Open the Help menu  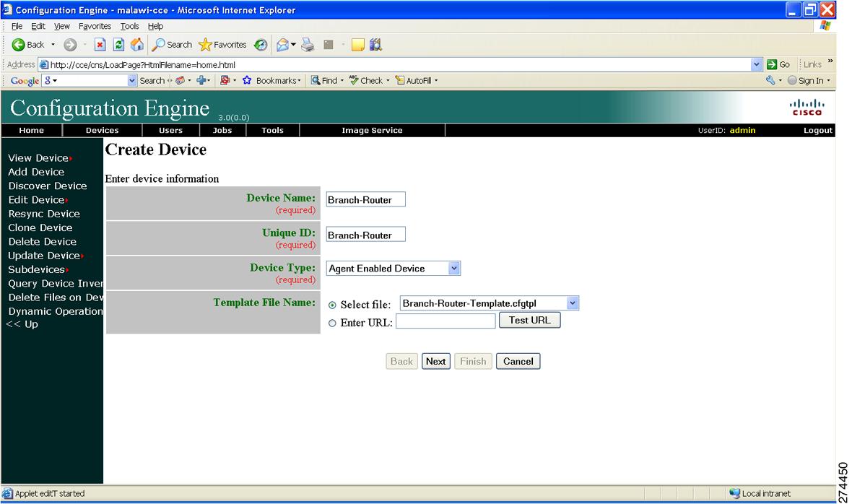(x=155, y=26)
